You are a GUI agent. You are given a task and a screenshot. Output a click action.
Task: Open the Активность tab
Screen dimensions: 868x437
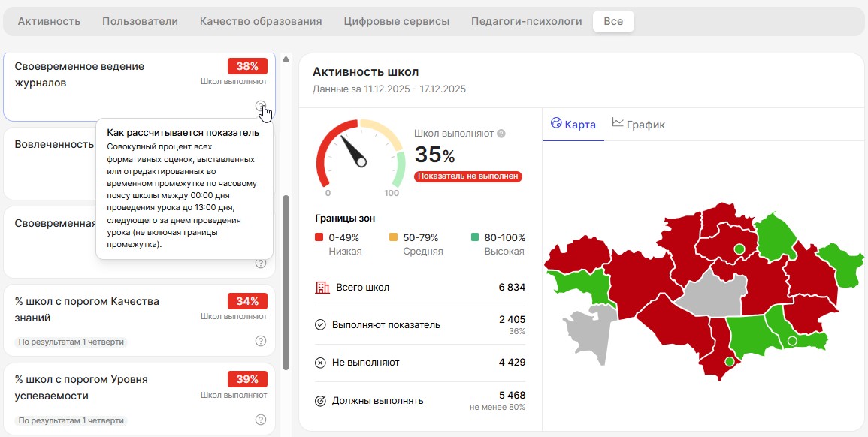(49, 21)
